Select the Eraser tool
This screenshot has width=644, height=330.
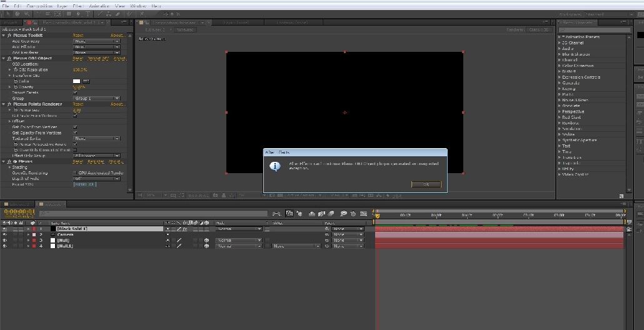118,14
